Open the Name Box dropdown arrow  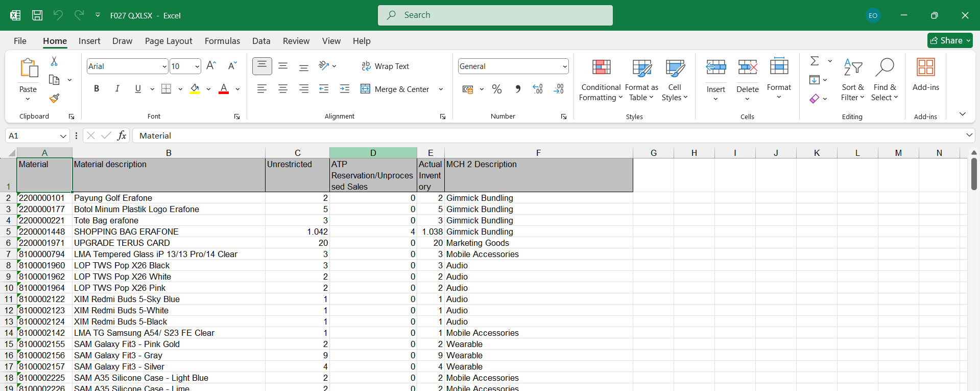point(63,136)
